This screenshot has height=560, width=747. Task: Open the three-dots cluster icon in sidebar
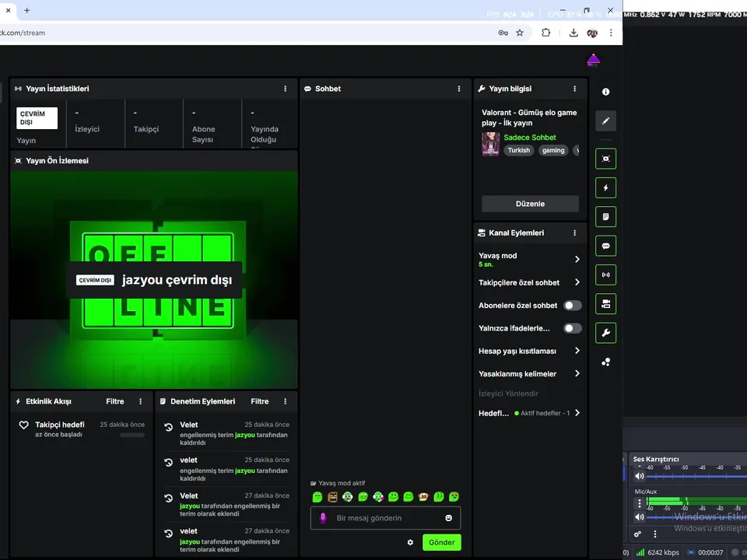pyautogui.click(x=605, y=362)
